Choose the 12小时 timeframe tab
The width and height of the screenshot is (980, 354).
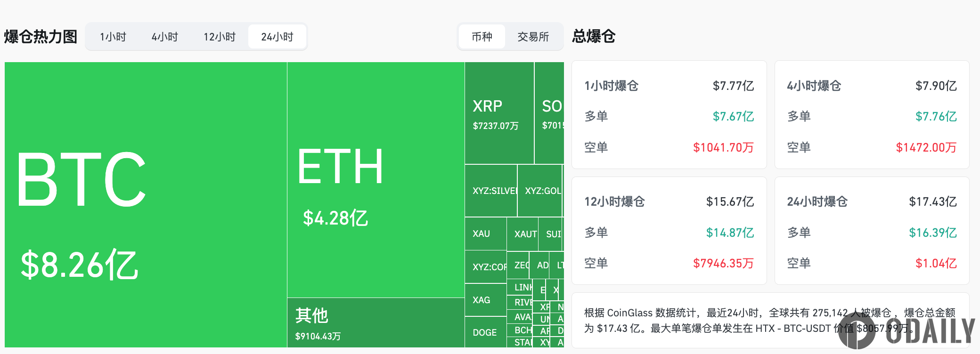[x=220, y=37]
